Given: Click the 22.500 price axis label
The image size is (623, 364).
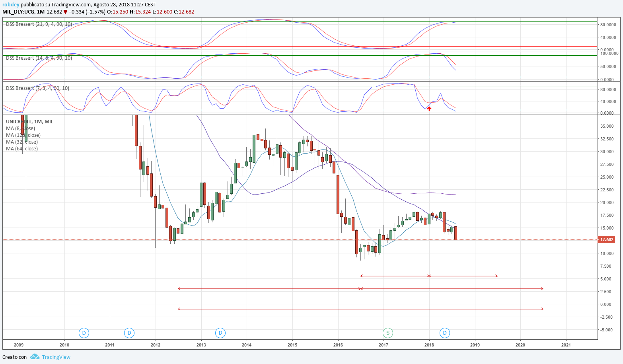Looking at the screenshot, I should pyautogui.click(x=607, y=190).
